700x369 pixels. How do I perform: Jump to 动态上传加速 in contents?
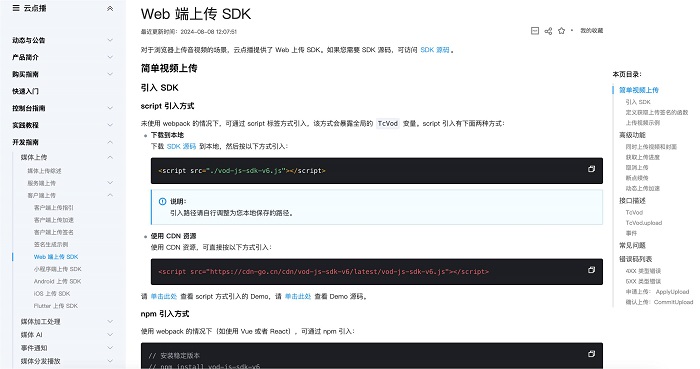[642, 188]
